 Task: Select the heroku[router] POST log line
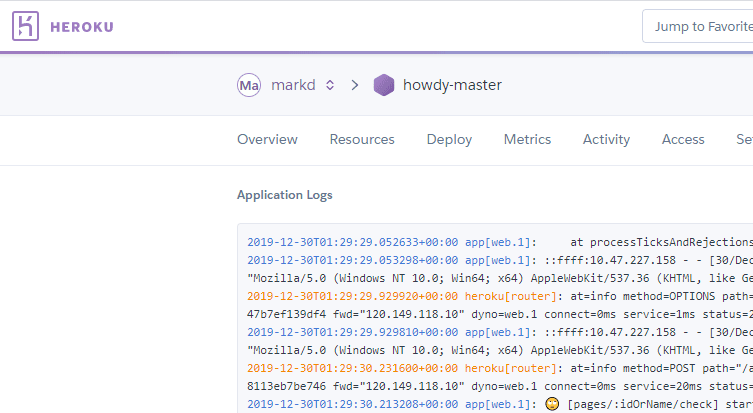point(500,368)
